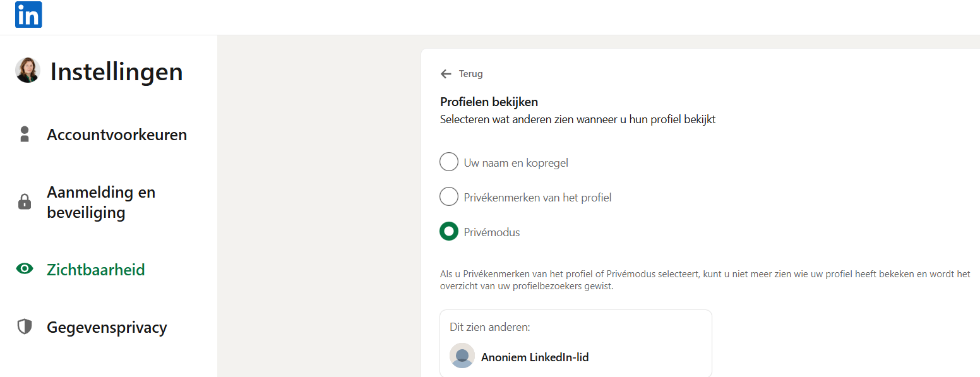Click the back arrow next to Terug
980x377 pixels.
446,74
